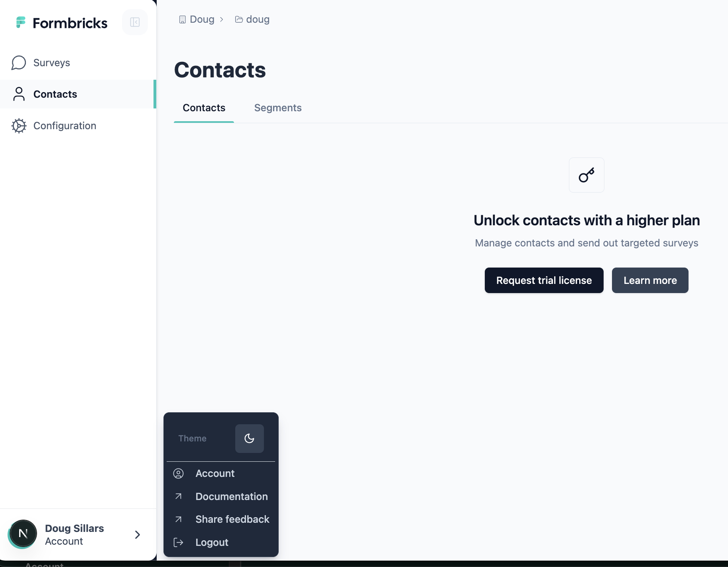
Task: Open Account settings via the avatar icon
Action: 179,474
